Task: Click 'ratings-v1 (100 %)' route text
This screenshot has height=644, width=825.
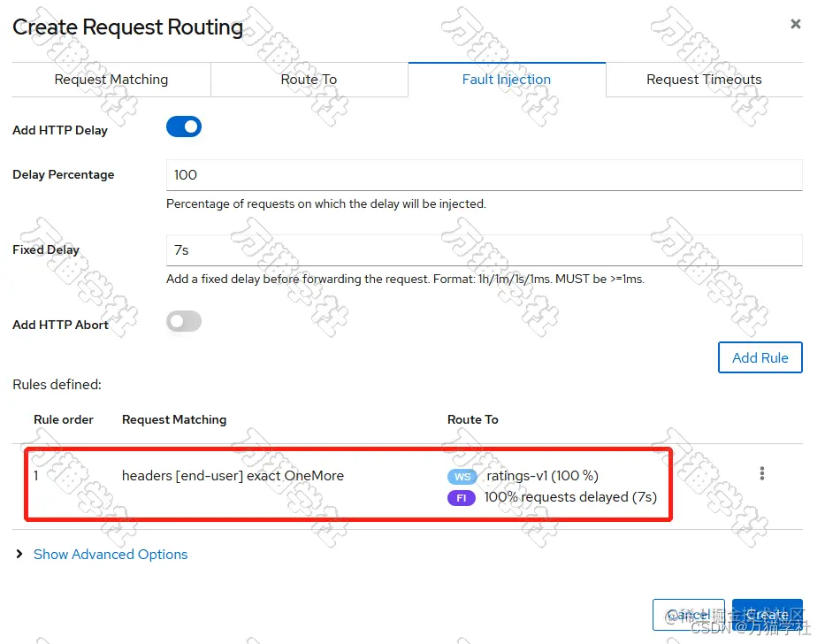Action: [542, 476]
